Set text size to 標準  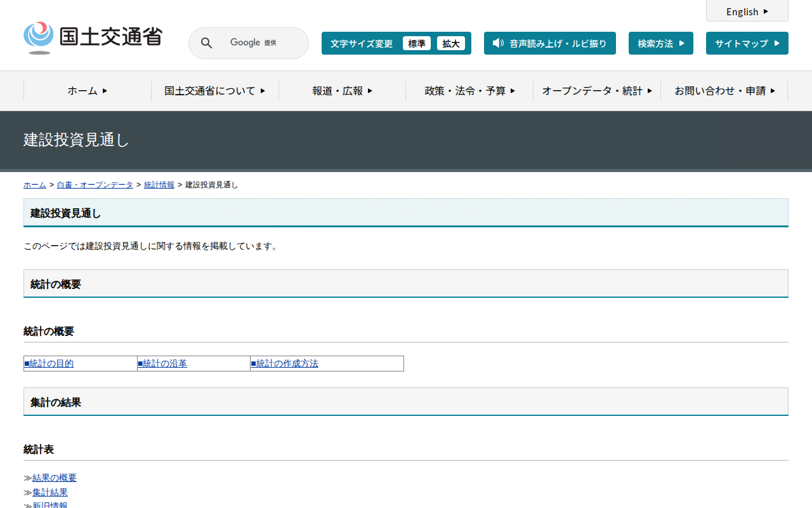click(416, 43)
